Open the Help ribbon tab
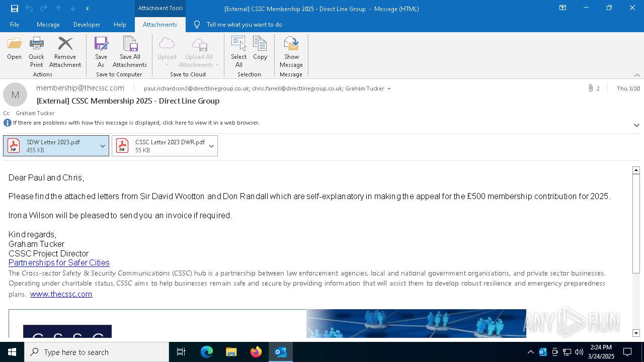This screenshot has height=362, width=644. 120,25
